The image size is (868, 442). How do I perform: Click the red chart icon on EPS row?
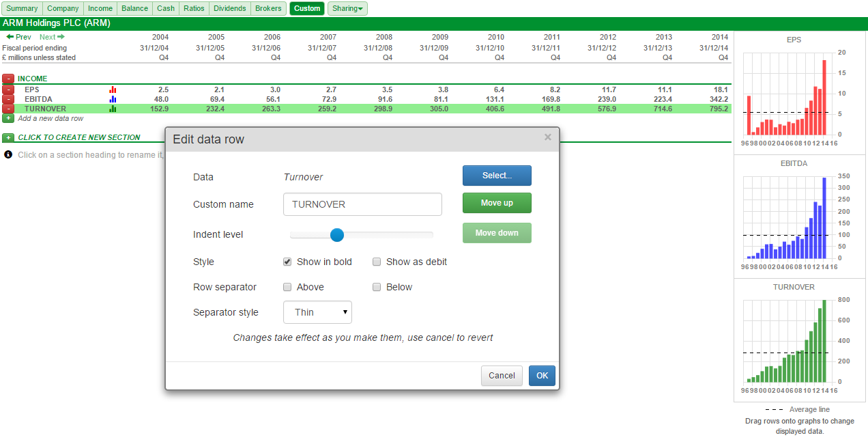tap(113, 89)
